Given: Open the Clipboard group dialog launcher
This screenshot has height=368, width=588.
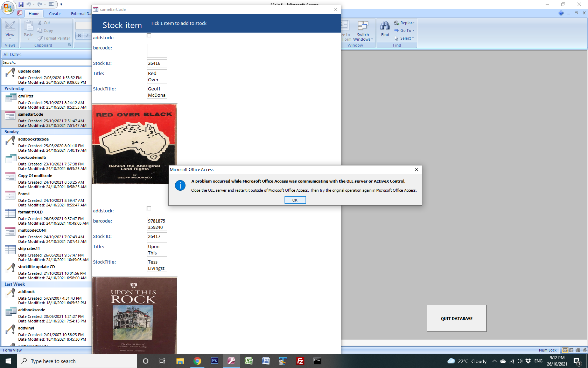Looking at the screenshot, I should (x=69, y=45).
